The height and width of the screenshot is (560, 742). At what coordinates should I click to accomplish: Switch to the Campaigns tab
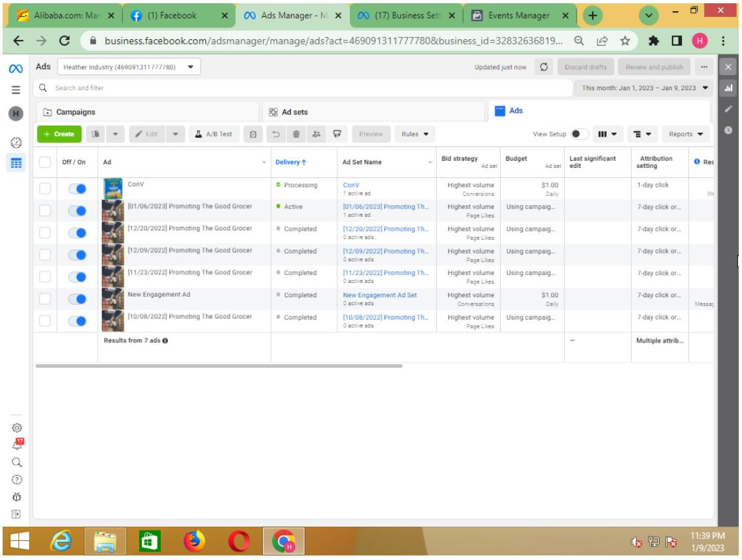coord(148,112)
